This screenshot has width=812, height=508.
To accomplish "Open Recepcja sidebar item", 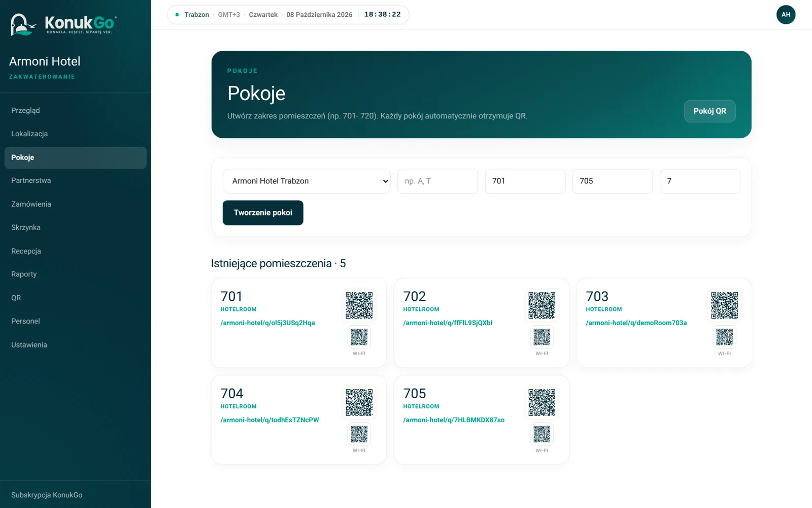I will tap(76, 251).
